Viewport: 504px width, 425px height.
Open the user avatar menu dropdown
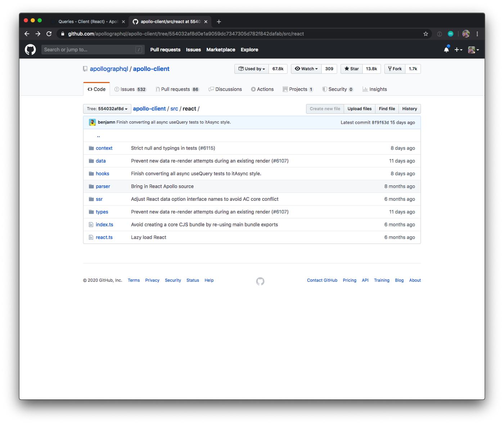473,50
